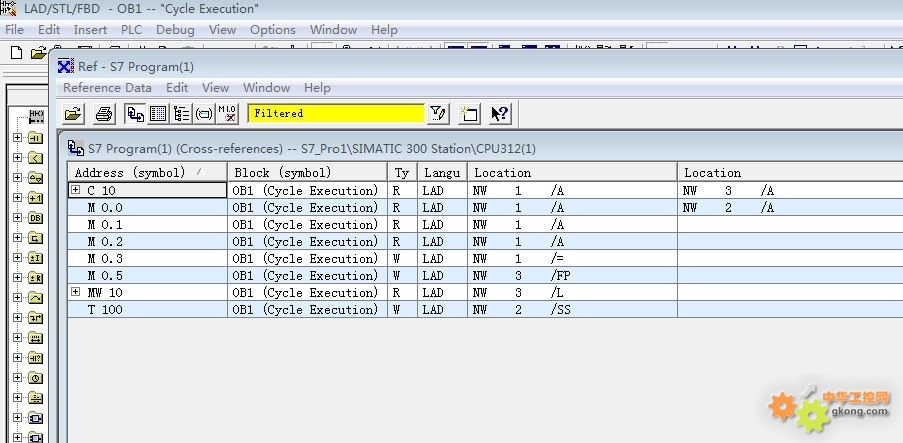The height and width of the screenshot is (443, 903).
Task: Click the Ty column header
Action: pos(402,172)
